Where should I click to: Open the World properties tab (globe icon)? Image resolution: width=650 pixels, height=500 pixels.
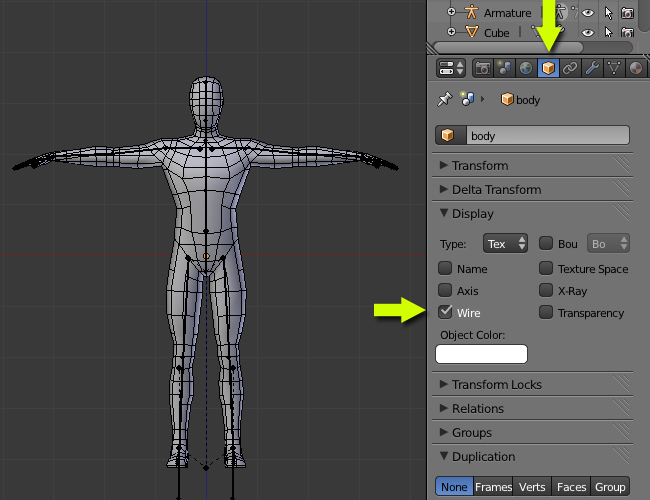tap(526, 68)
